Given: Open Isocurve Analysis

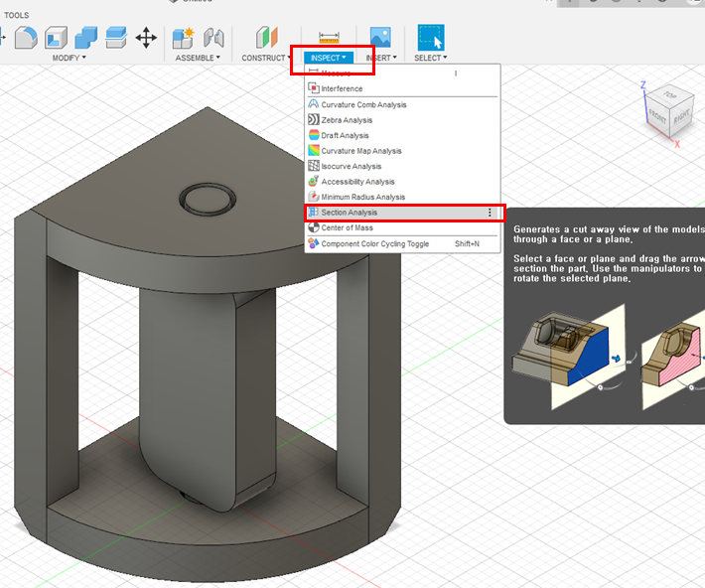Looking at the screenshot, I should click(x=402, y=166).
